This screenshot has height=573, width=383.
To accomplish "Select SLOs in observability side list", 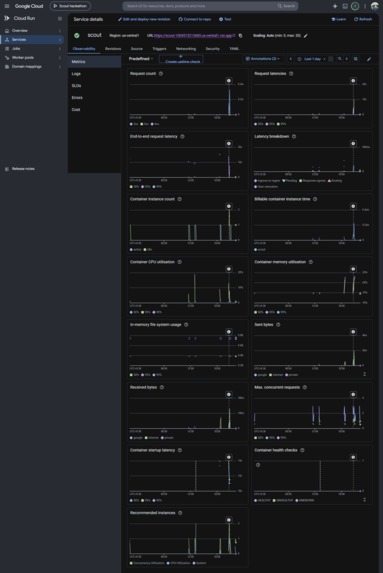I will [95, 86].
